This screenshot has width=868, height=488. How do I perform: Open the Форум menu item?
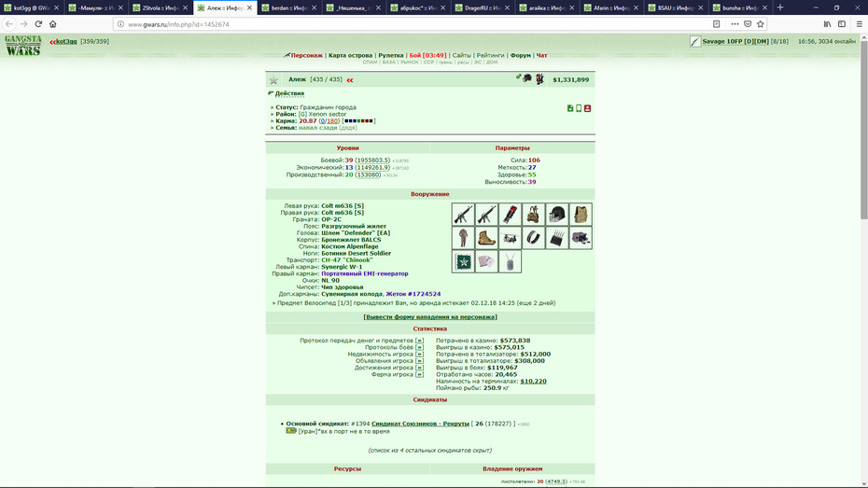[x=521, y=55]
